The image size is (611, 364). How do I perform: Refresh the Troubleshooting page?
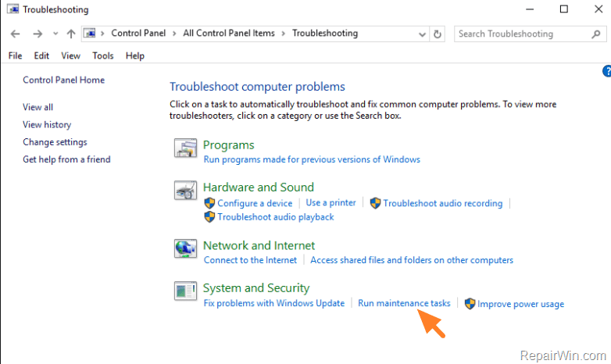[x=438, y=34]
